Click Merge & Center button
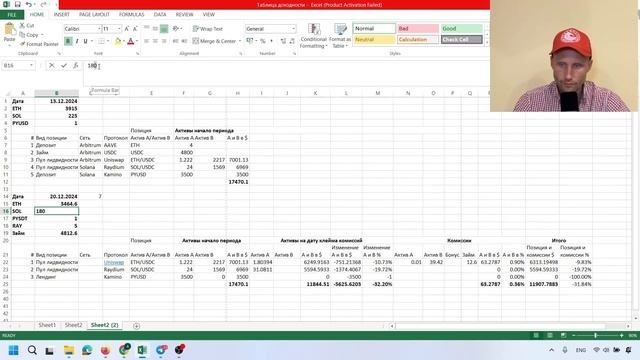The height and width of the screenshot is (360, 640). (214, 41)
